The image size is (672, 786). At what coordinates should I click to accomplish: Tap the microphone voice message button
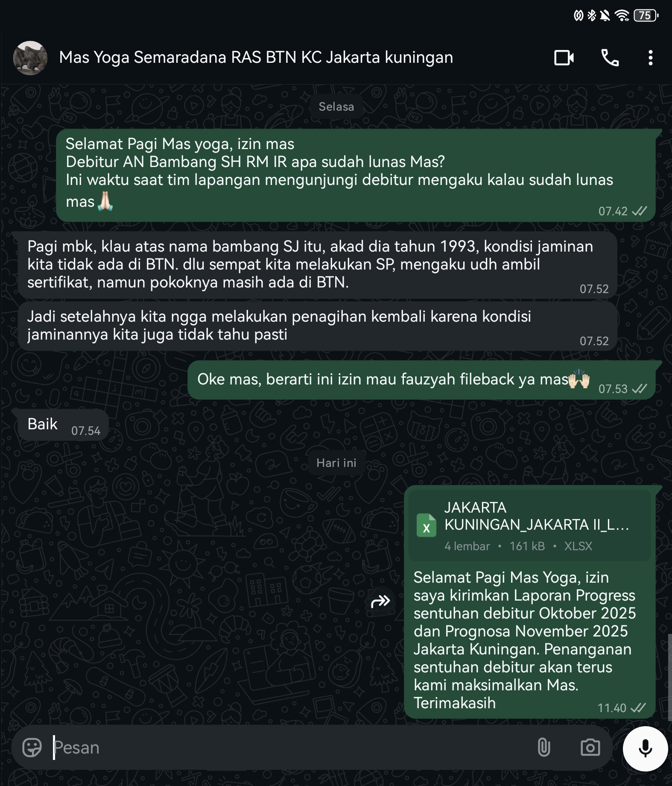pos(645,748)
